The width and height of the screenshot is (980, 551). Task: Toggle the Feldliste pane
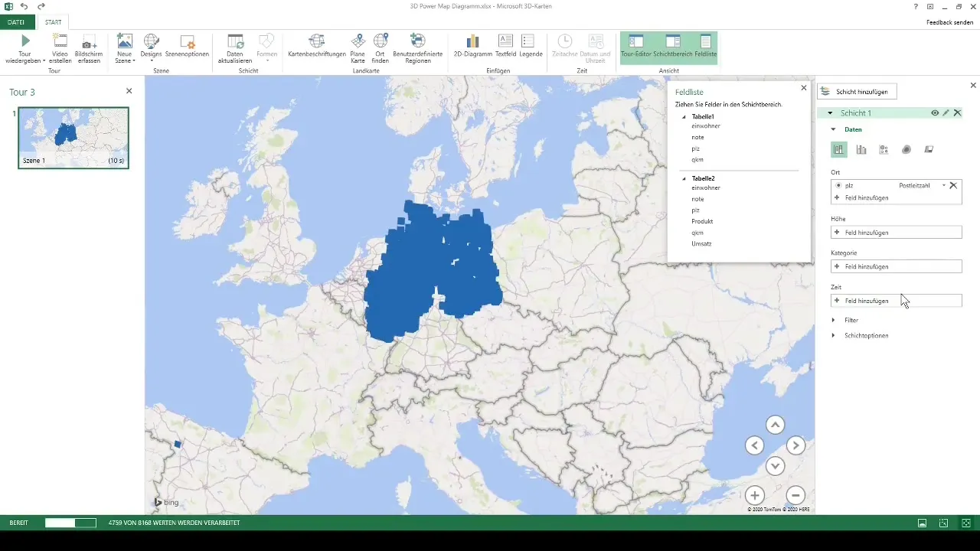(x=705, y=46)
